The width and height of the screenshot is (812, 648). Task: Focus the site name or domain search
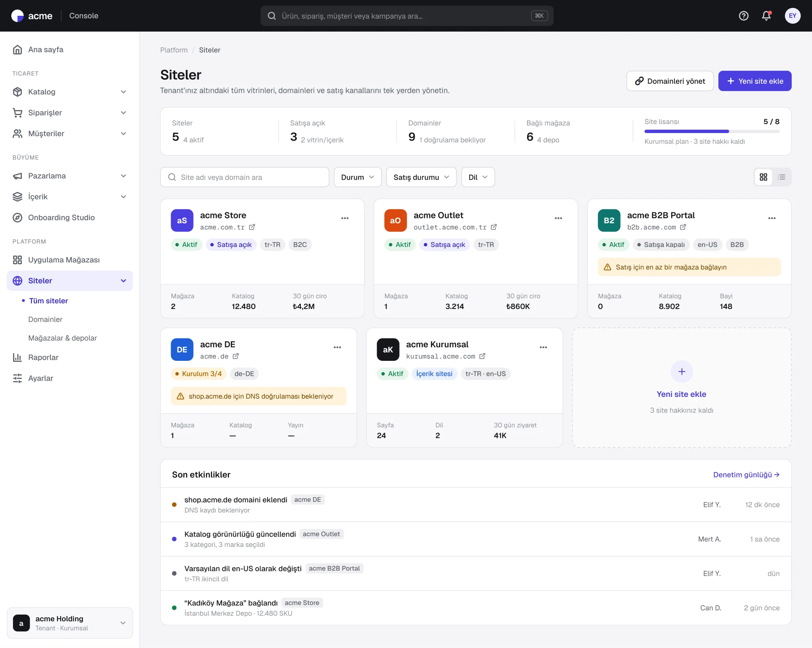(x=244, y=177)
